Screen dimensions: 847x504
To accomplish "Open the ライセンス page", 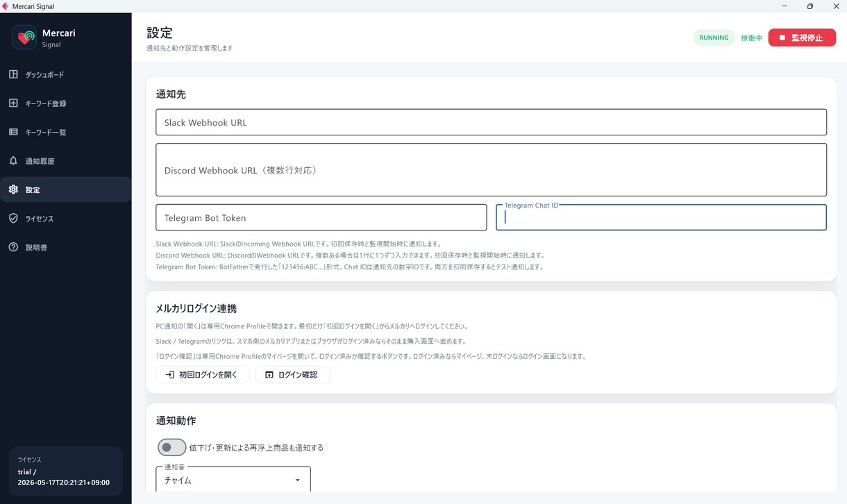I will pyautogui.click(x=66, y=219).
